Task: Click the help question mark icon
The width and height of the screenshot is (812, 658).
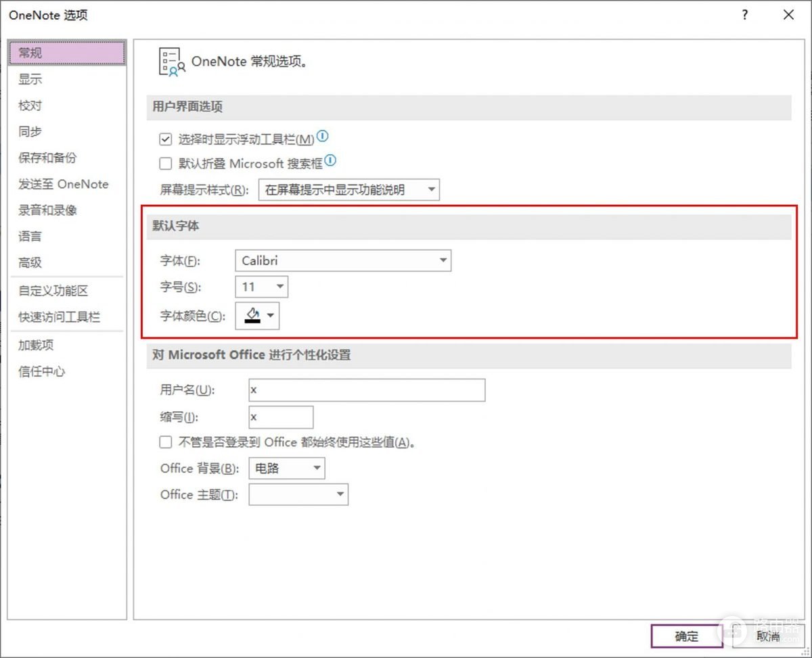Action: (x=745, y=15)
